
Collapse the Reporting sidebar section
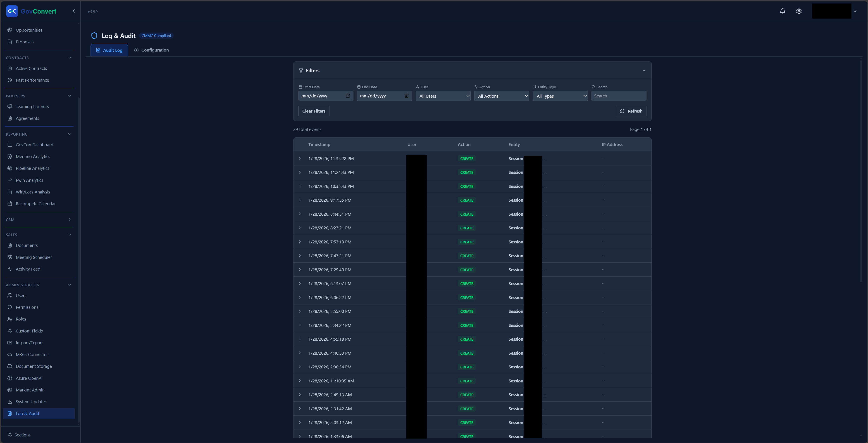pyautogui.click(x=69, y=134)
